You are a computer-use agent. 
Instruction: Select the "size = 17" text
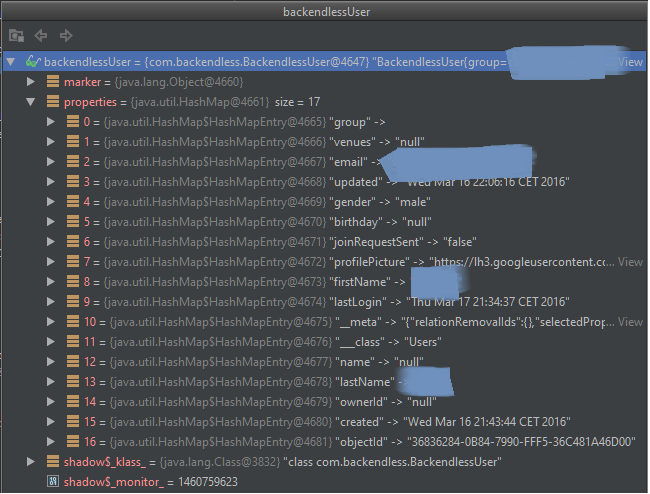(297, 102)
